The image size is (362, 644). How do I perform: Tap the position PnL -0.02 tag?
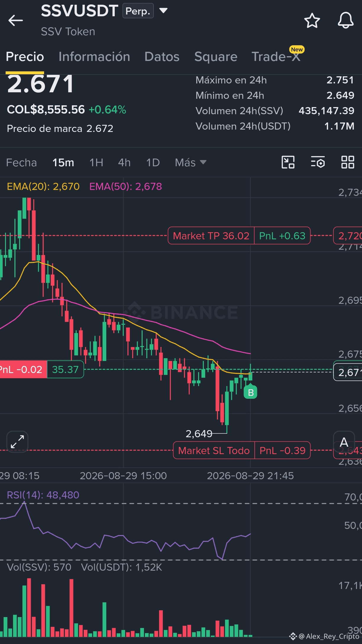23,369
